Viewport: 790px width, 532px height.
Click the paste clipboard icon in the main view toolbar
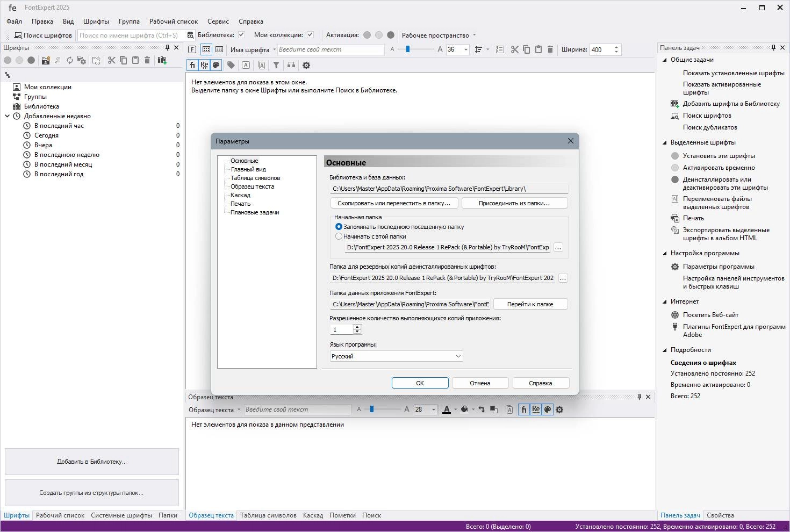538,49
